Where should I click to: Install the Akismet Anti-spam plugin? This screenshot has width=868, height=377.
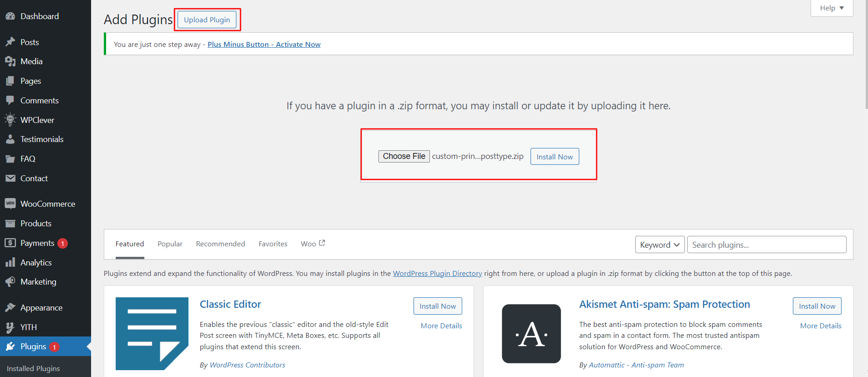coord(817,306)
